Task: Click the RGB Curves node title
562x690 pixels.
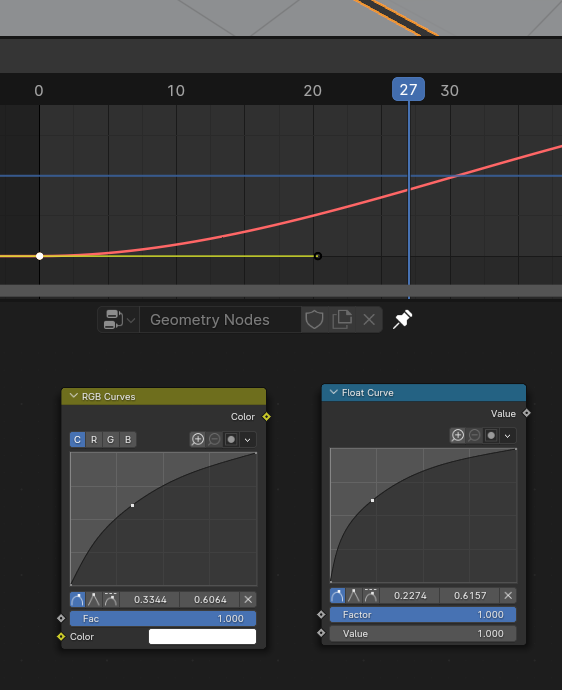Action: (x=109, y=396)
